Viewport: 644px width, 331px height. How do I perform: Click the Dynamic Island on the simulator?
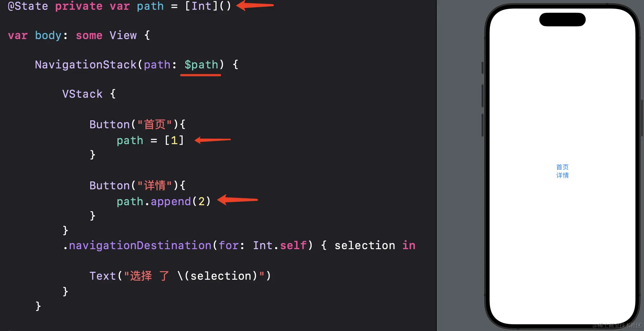pos(562,20)
